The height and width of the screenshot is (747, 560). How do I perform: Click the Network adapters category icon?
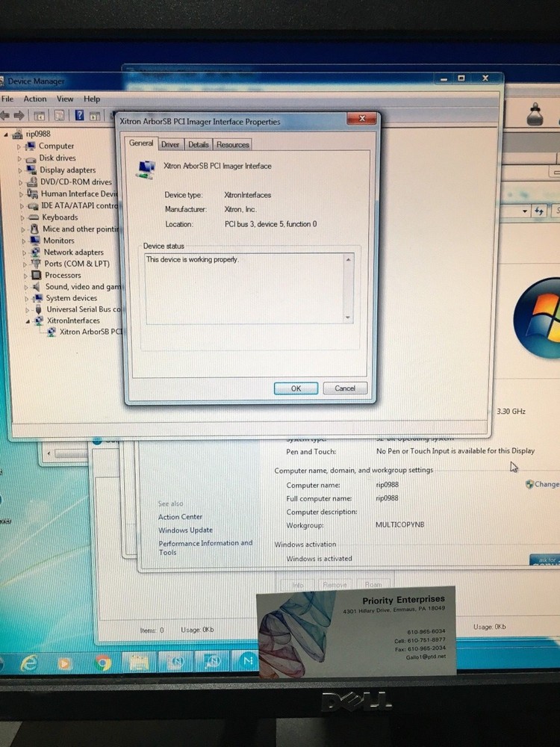(35, 252)
